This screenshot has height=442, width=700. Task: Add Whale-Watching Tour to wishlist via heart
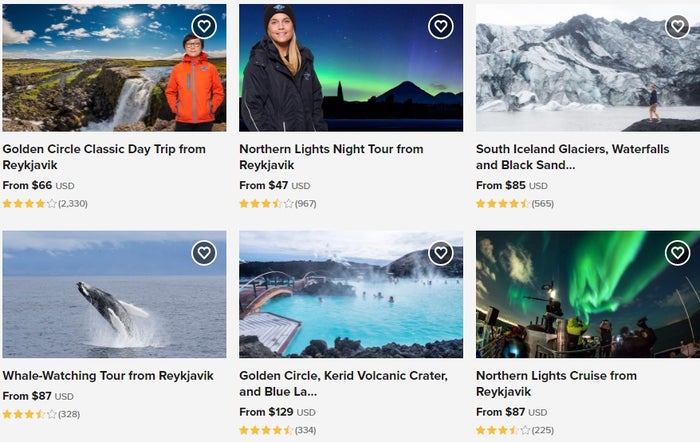point(204,253)
